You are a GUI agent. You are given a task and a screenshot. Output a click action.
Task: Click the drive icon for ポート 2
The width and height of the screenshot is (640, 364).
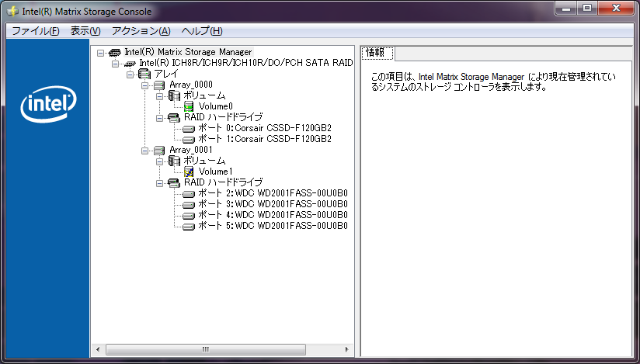point(189,194)
